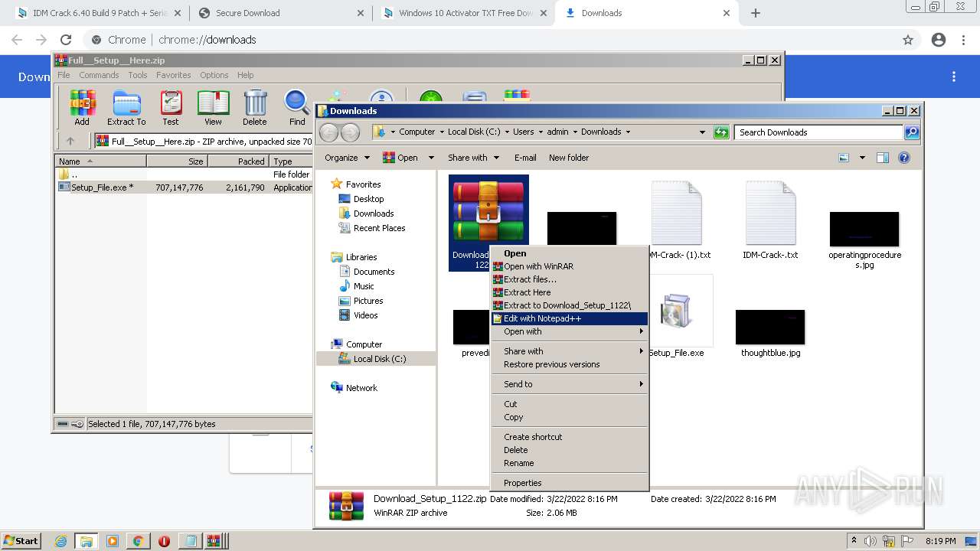
Task: Open Explorer help icon
Action: coord(904,158)
